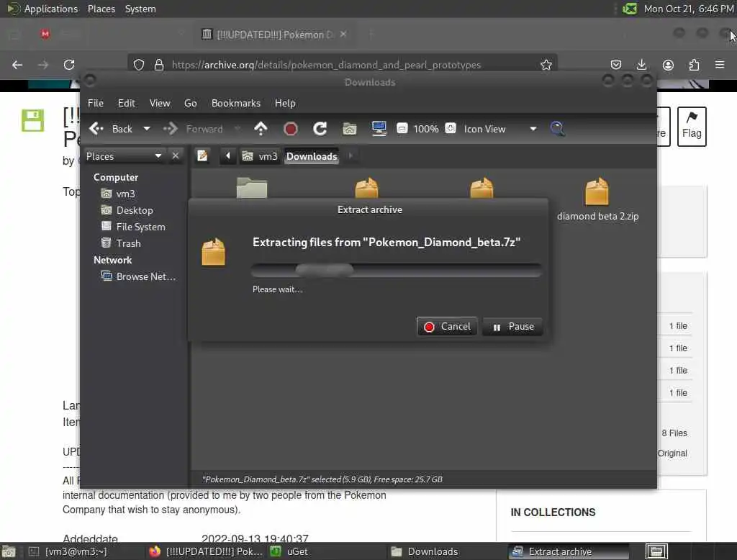737x560 pixels.
Task: Cancel the archive extraction
Action: 447,326
